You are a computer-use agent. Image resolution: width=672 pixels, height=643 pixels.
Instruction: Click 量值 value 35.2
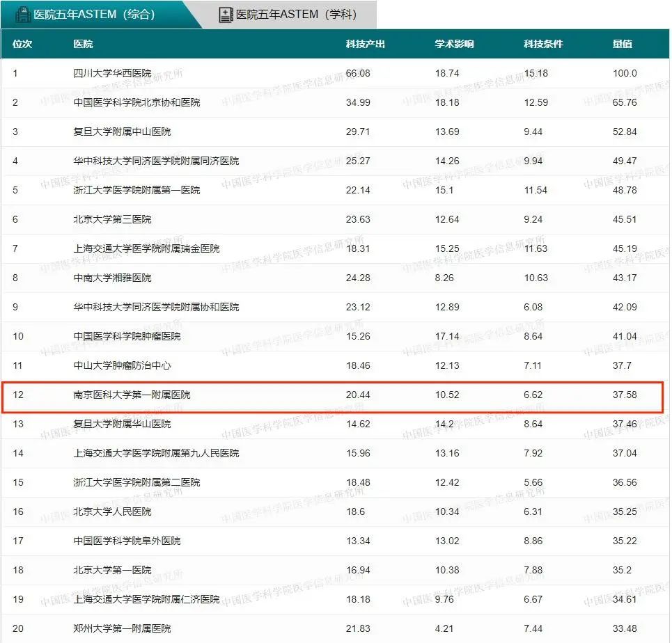622,570
